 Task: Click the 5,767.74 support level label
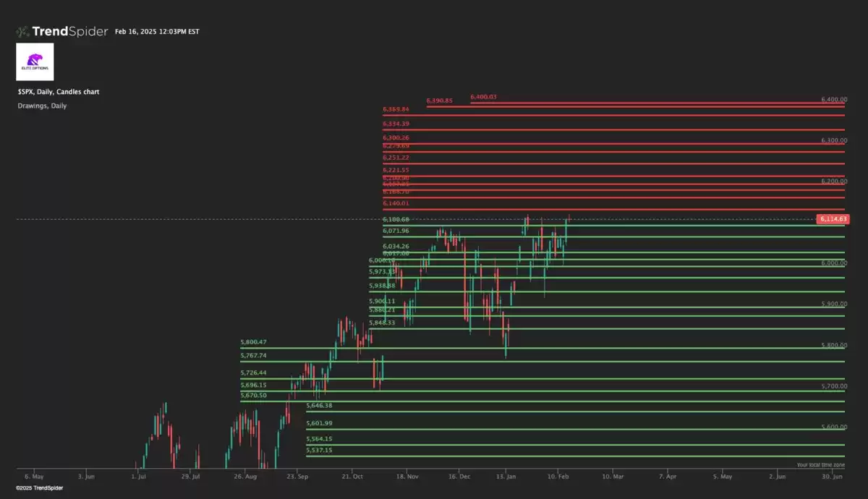pyautogui.click(x=254, y=355)
